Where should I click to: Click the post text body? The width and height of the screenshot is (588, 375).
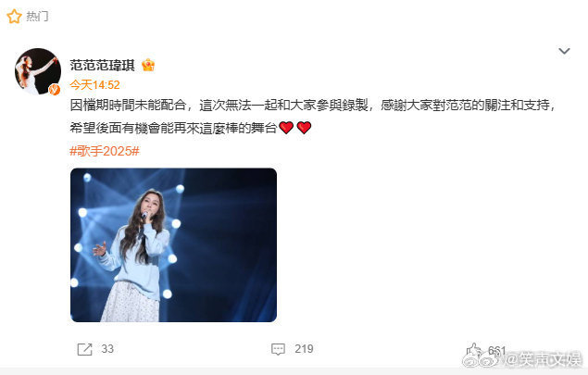coord(312,117)
